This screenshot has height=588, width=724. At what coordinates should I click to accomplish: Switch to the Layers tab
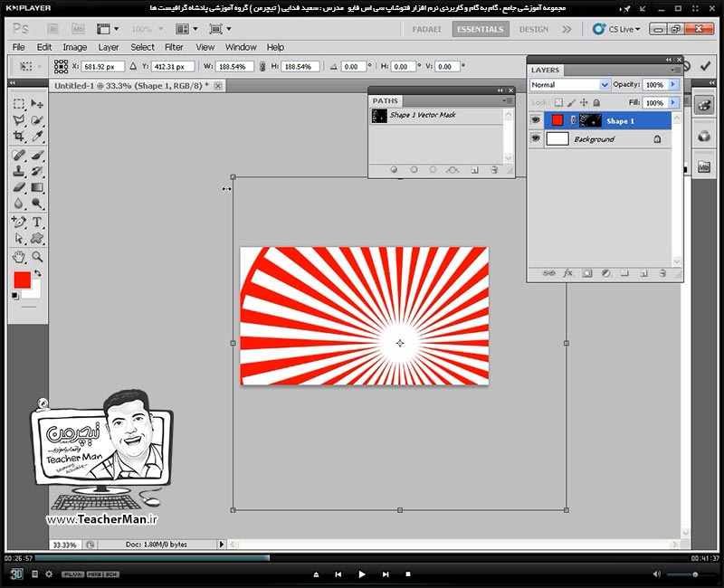click(x=545, y=71)
